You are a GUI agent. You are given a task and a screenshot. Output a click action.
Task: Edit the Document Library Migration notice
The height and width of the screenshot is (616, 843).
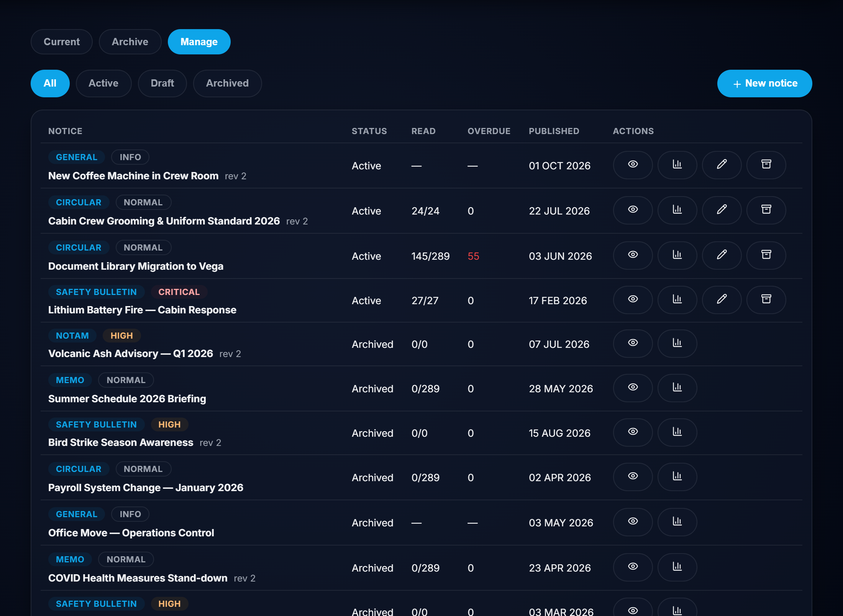(722, 256)
